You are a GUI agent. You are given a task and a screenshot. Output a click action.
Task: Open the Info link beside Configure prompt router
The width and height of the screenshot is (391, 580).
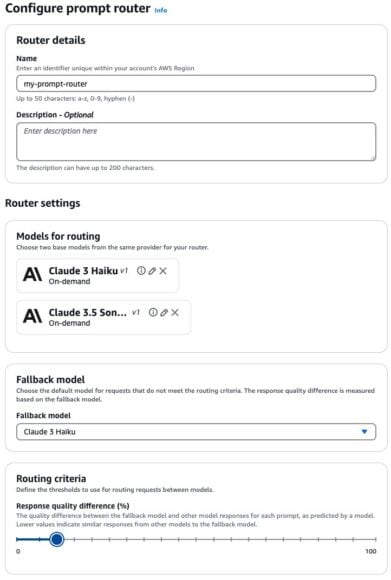[x=161, y=10]
